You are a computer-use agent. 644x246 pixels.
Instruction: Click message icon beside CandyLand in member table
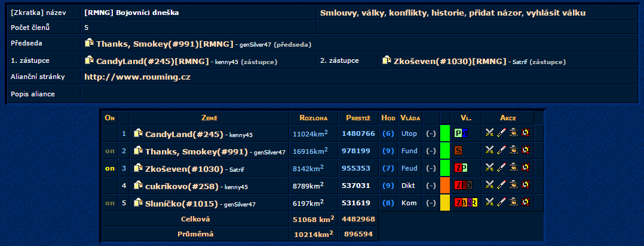[x=138, y=133]
